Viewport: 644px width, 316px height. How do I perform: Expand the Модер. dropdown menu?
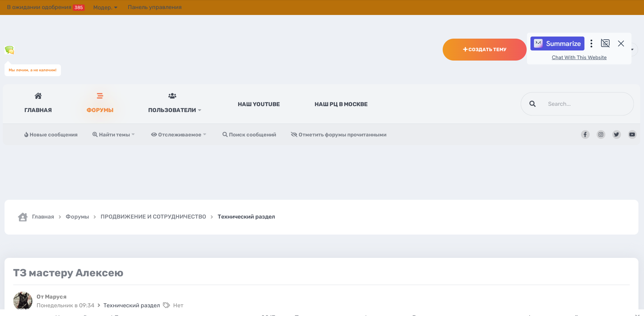pyautogui.click(x=105, y=7)
